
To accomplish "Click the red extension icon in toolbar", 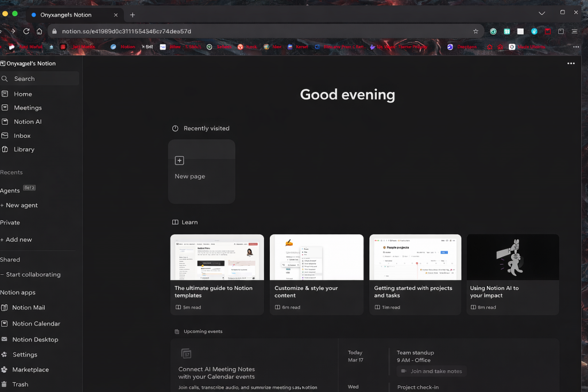I will [x=547, y=32].
